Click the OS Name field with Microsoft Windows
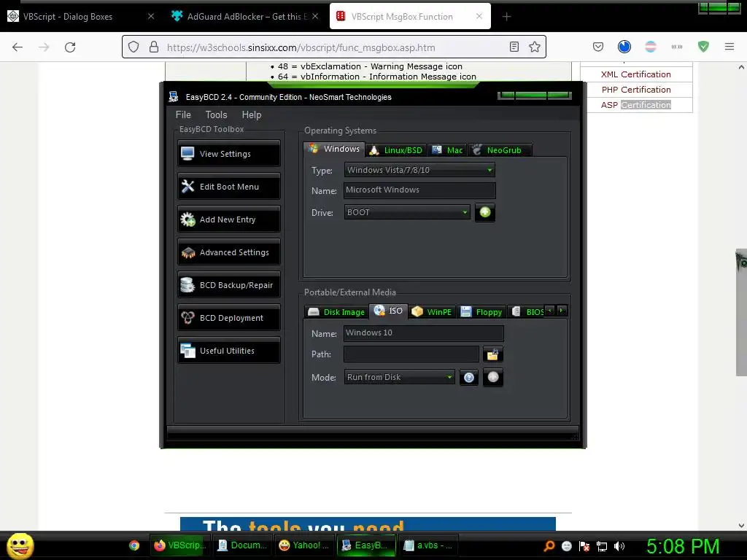 click(419, 190)
